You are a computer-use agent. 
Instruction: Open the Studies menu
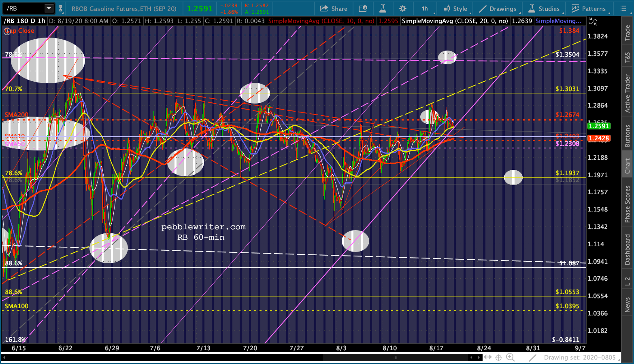click(545, 8)
